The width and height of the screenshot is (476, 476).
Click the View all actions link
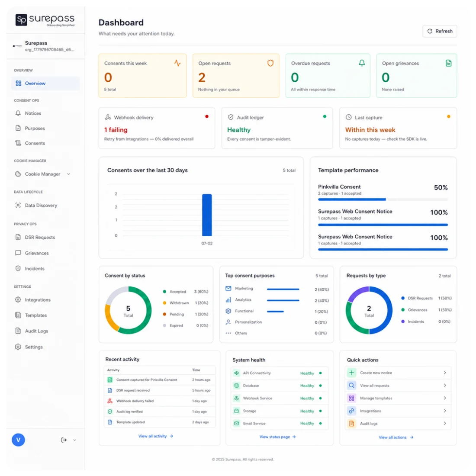[396, 437]
